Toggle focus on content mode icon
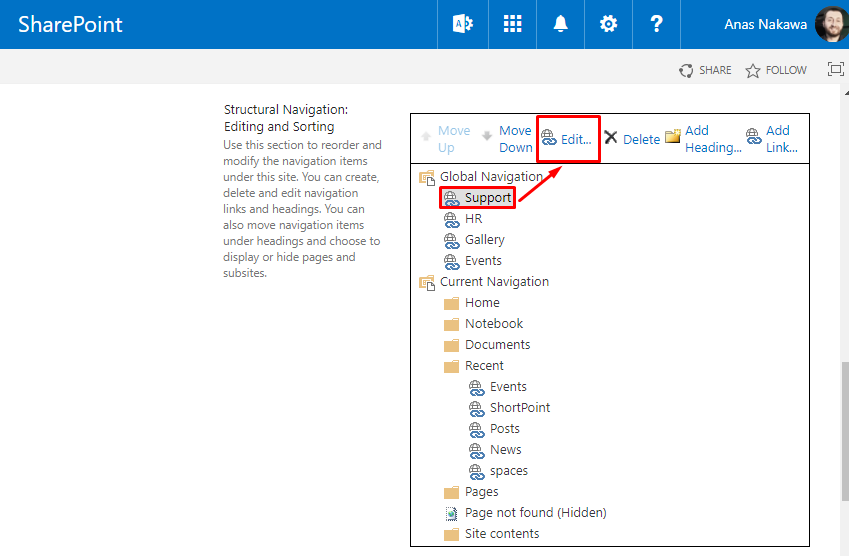 pyautogui.click(x=835, y=69)
